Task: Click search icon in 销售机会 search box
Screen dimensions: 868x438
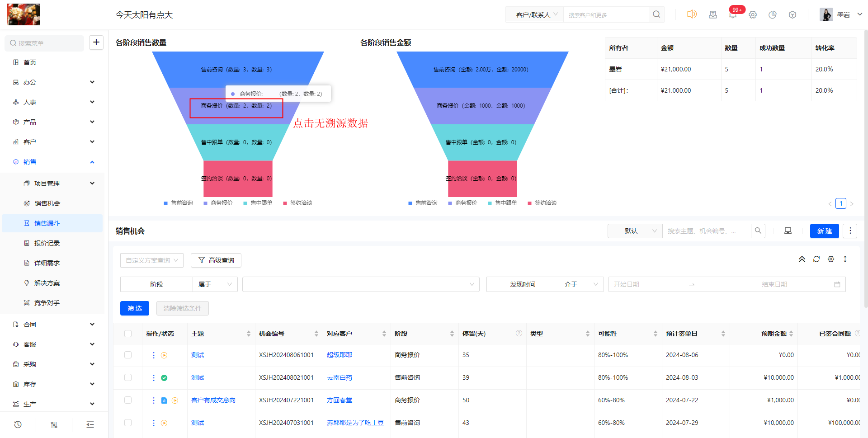Action: tap(758, 231)
